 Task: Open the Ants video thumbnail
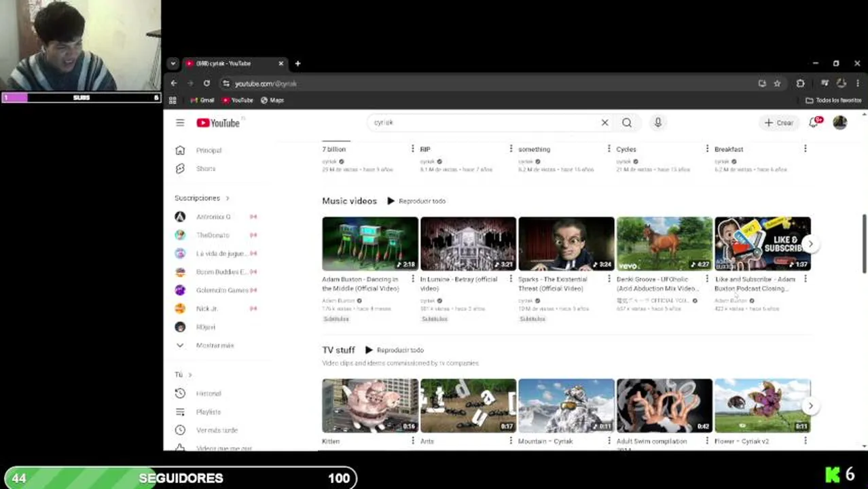coord(468,405)
